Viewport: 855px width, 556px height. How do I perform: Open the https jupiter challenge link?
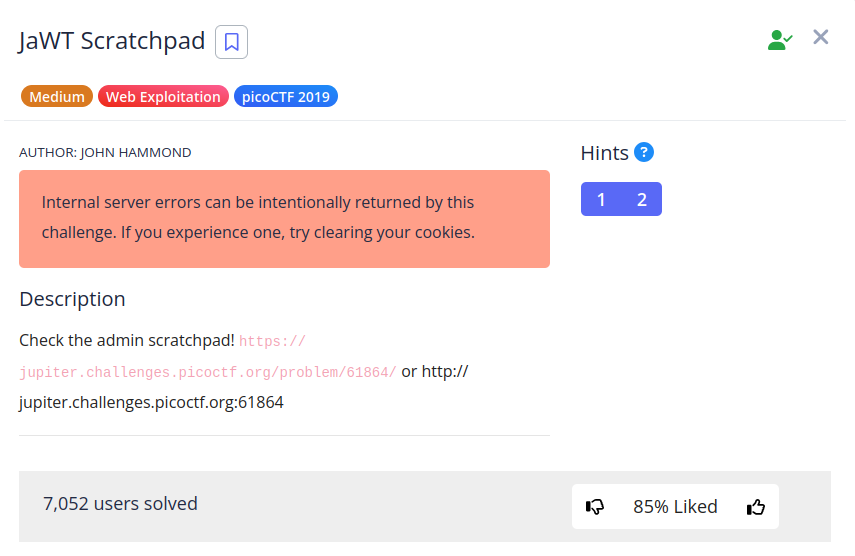pyautogui.click(x=208, y=372)
